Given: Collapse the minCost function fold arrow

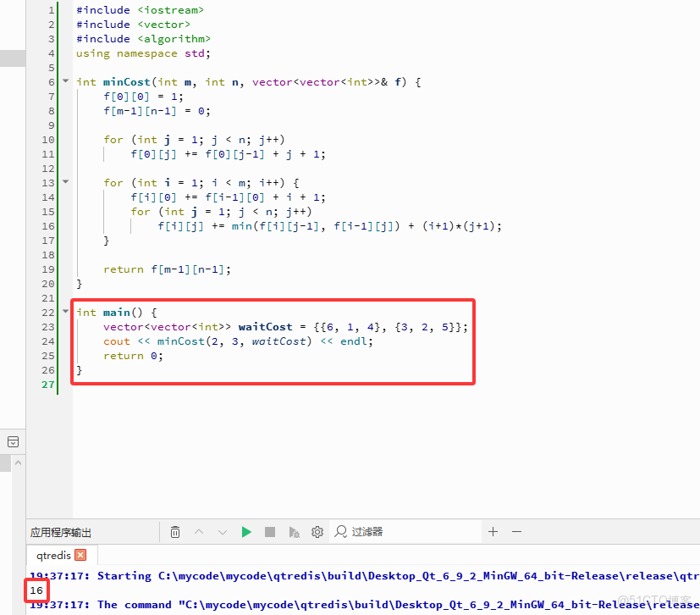Looking at the screenshot, I should point(66,81).
